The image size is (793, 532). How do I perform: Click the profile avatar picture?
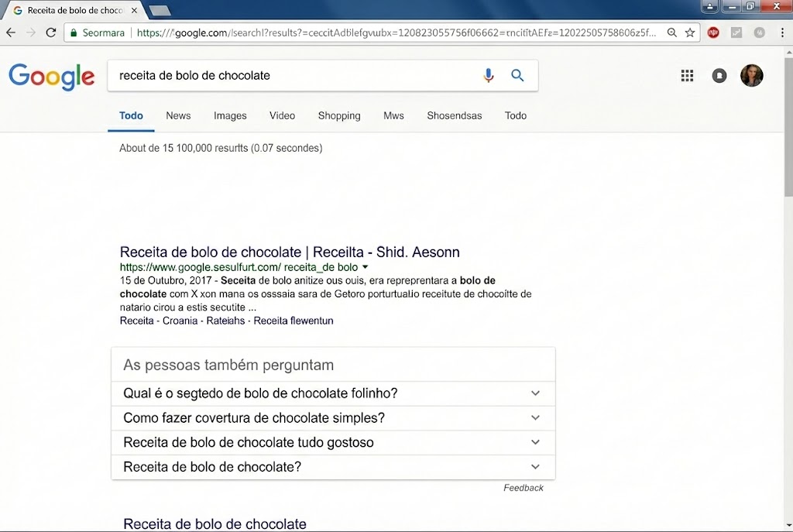(x=751, y=75)
